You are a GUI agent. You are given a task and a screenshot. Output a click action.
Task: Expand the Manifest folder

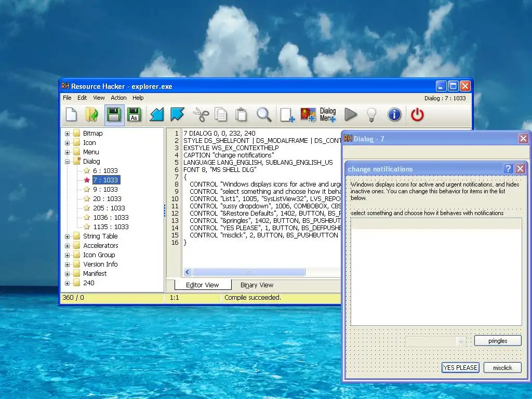tap(67, 274)
